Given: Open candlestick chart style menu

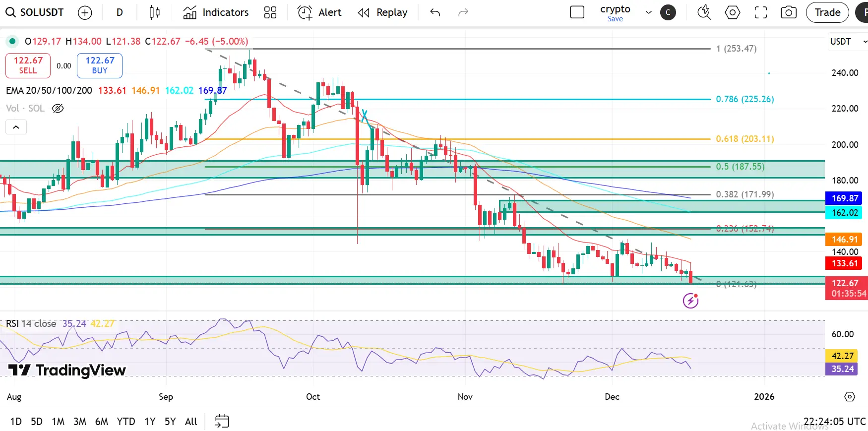Looking at the screenshot, I should pos(155,12).
